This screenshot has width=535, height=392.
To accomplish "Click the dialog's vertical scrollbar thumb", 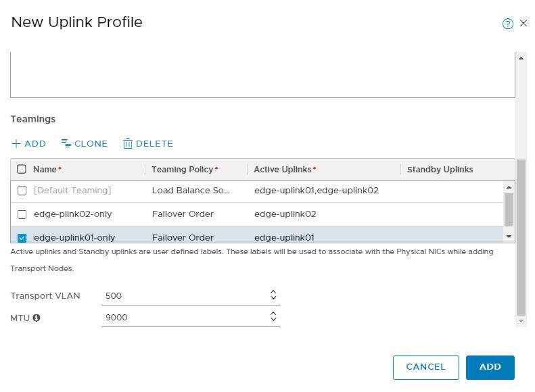I will 521,237.
